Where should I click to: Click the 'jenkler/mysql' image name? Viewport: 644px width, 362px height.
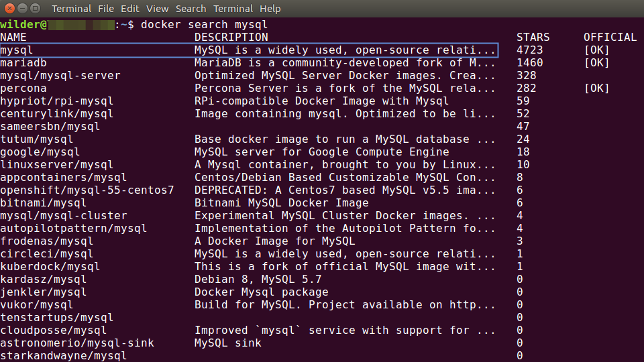tap(44, 292)
